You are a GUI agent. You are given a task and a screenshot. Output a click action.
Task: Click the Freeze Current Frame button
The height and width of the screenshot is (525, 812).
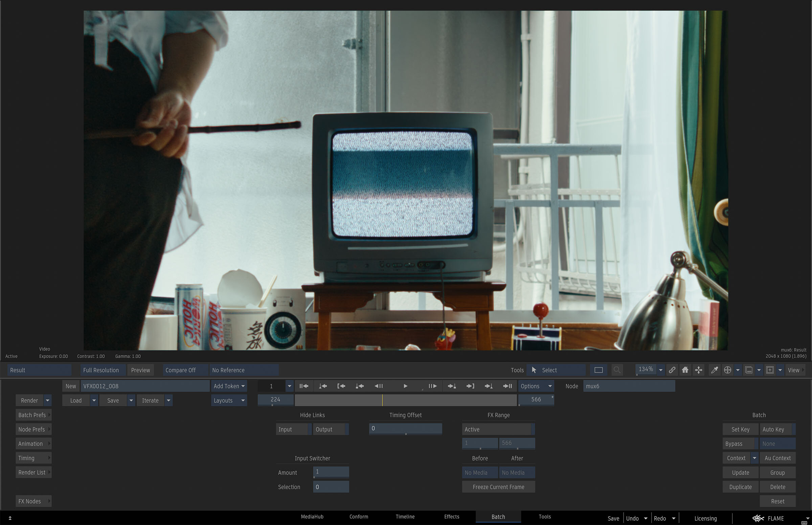498,487
